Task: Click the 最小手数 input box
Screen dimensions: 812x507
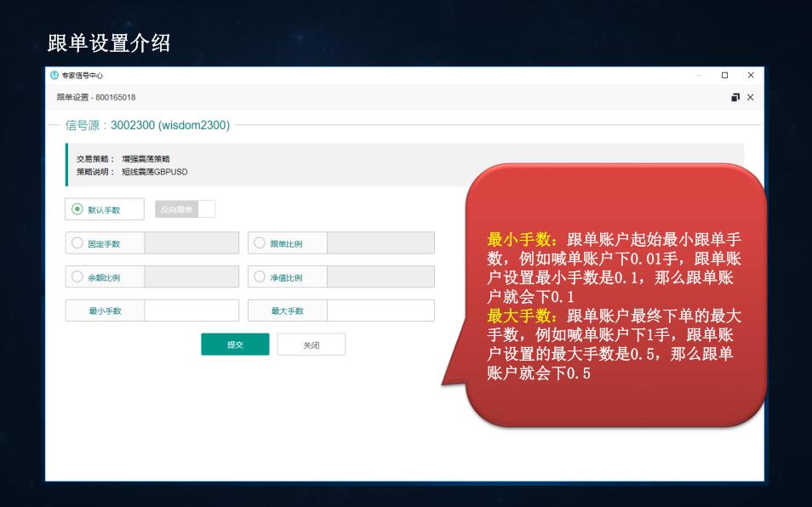Action: click(x=192, y=310)
